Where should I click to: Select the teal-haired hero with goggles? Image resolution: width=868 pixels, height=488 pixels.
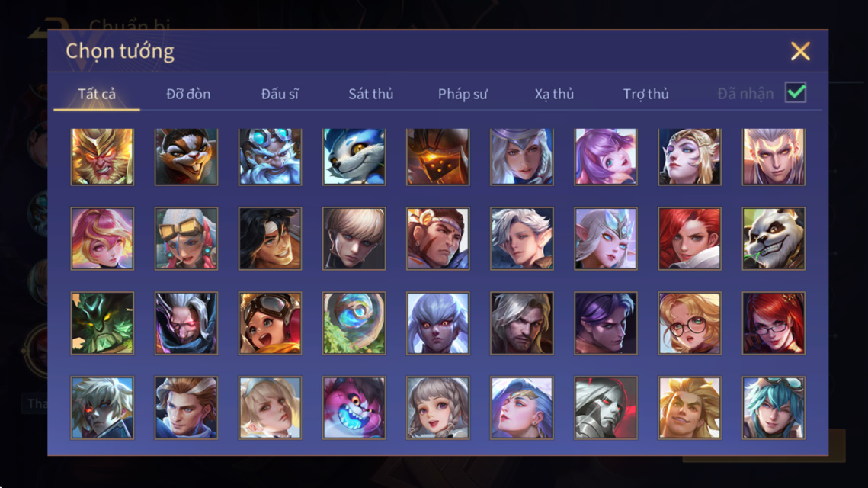(774, 408)
